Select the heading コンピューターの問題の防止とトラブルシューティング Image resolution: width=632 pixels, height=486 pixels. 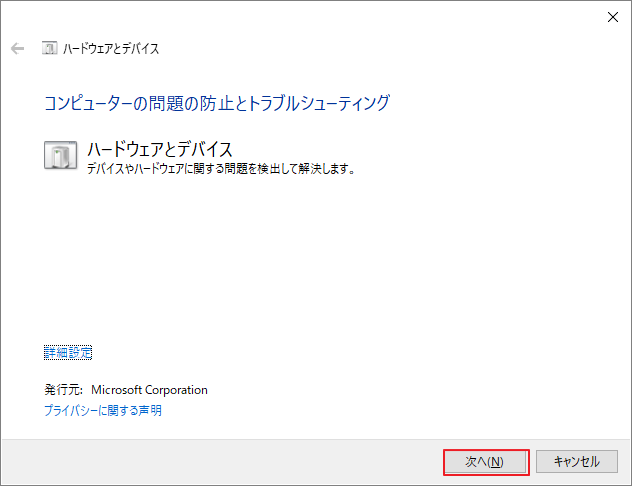coord(217,103)
